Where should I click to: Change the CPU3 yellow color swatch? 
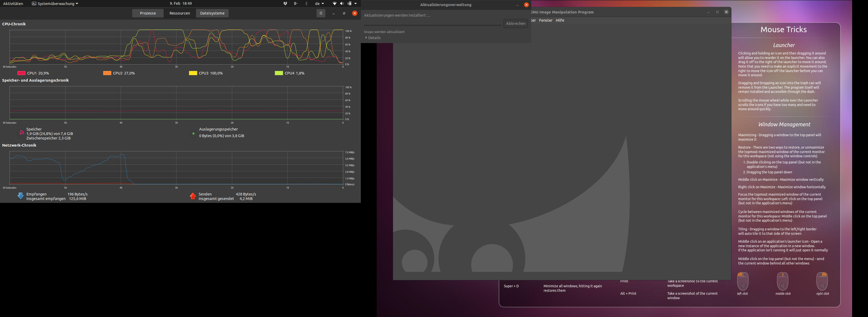pos(193,73)
